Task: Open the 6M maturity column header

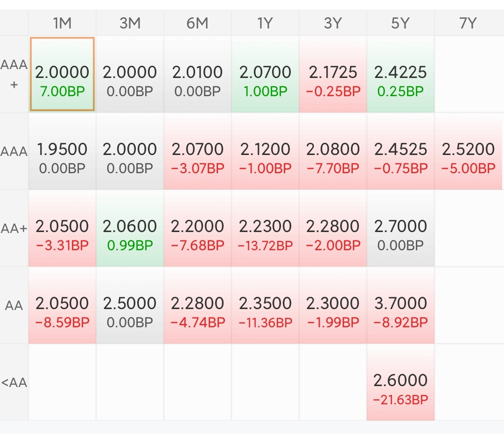Action: point(197,23)
